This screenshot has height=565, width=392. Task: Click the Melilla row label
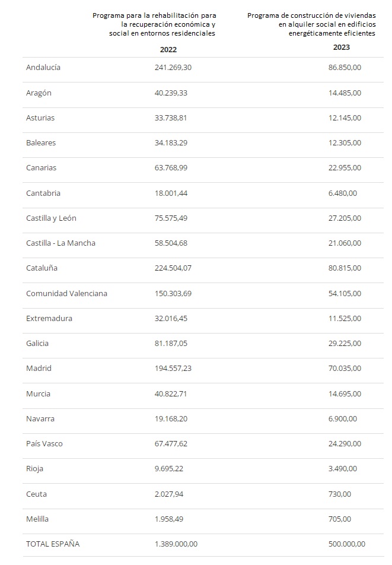point(37,519)
